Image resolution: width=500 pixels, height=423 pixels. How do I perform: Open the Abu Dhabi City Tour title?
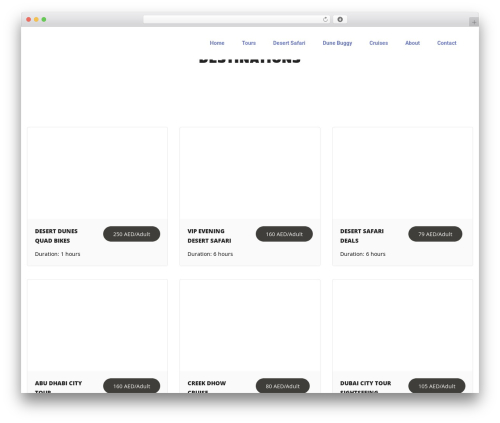point(58,387)
